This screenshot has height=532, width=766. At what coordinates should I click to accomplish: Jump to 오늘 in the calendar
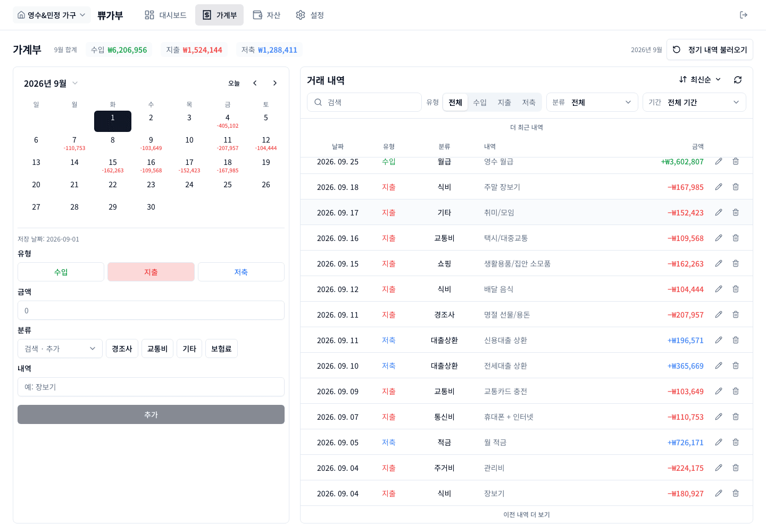click(234, 83)
